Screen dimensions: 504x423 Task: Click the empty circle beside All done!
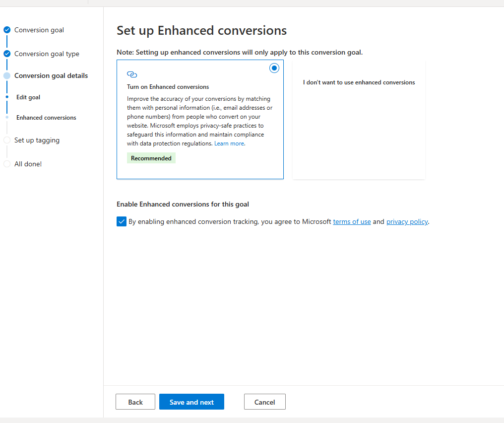[x=7, y=164]
